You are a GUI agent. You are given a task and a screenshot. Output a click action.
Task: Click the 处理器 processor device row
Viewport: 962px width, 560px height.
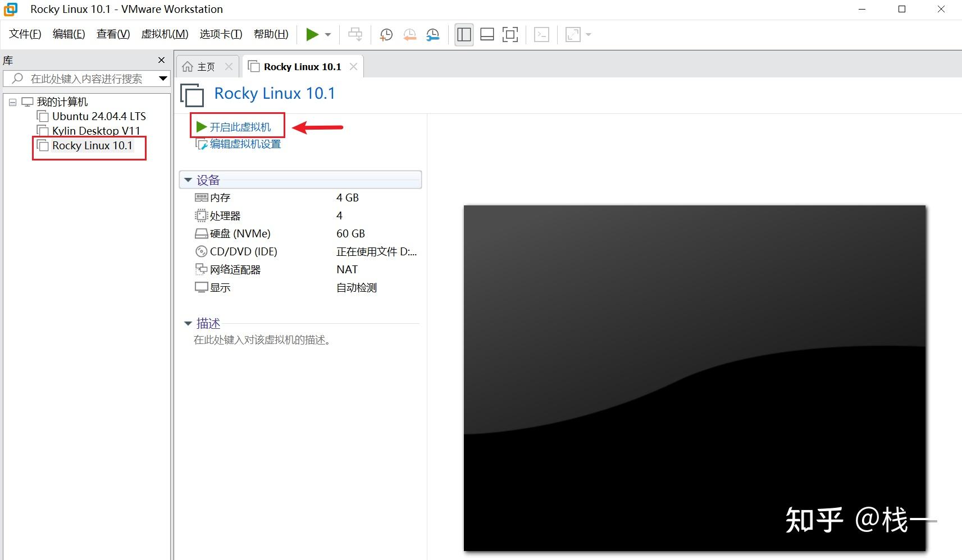[x=300, y=215]
